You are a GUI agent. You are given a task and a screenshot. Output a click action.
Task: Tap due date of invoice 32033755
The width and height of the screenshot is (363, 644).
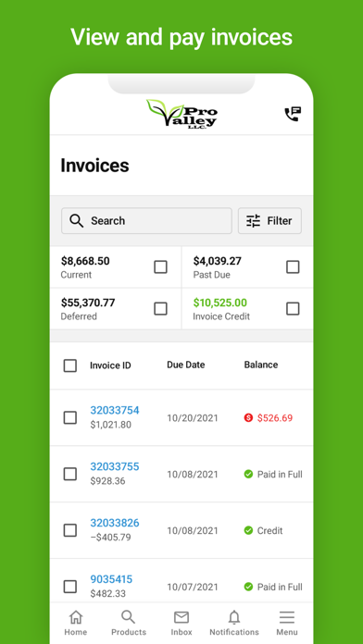(193, 475)
